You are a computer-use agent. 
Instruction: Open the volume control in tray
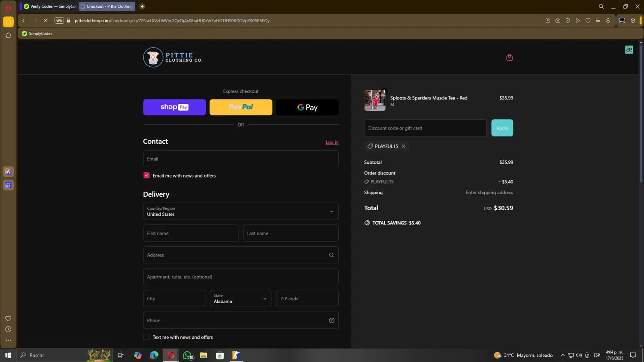(579, 355)
